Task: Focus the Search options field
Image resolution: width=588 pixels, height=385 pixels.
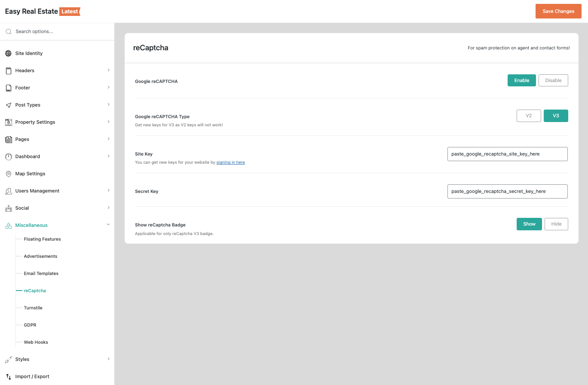Action: coord(60,31)
